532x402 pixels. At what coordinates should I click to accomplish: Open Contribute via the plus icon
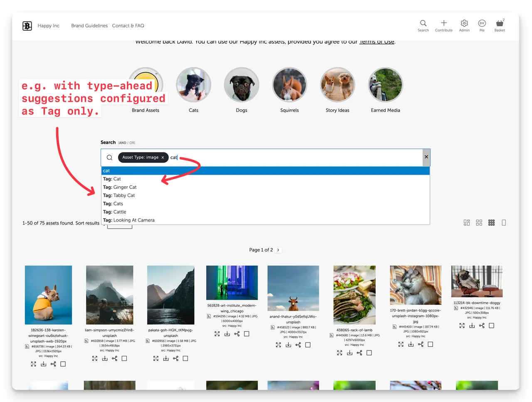pos(443,23)
